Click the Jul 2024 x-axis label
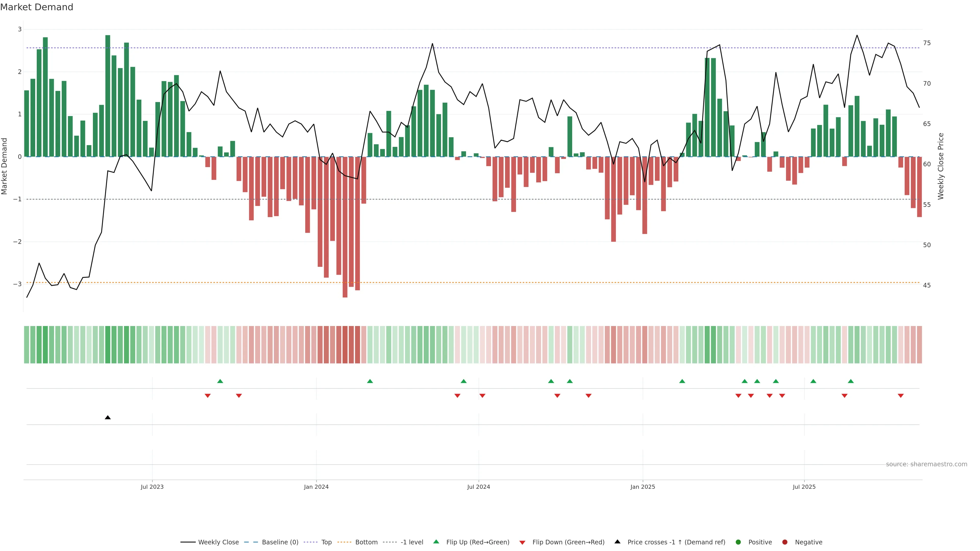 coord(478,487)
